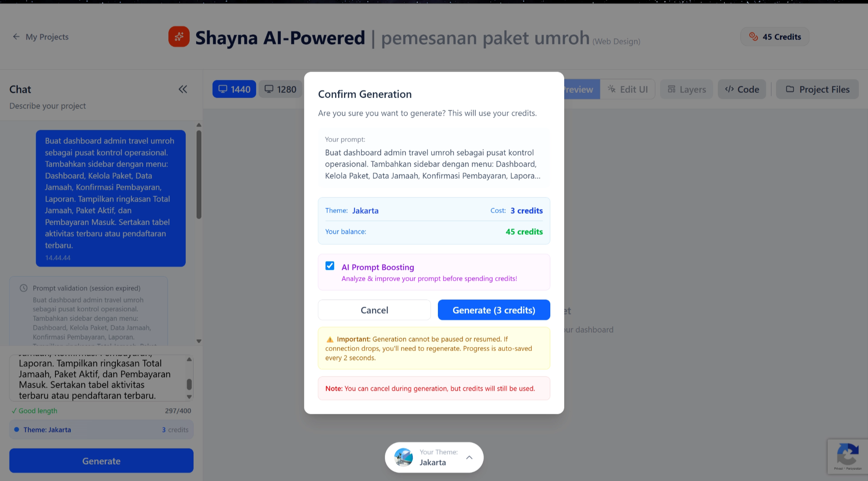Click the 45 Credits coin icon

(x=754, y=36)
